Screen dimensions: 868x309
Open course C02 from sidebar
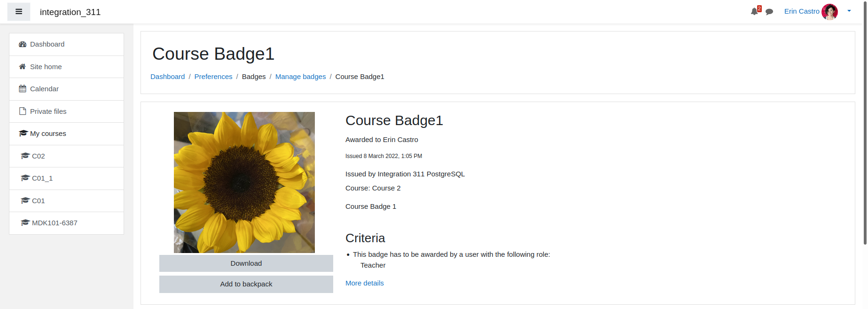click(x=66, y=156)
